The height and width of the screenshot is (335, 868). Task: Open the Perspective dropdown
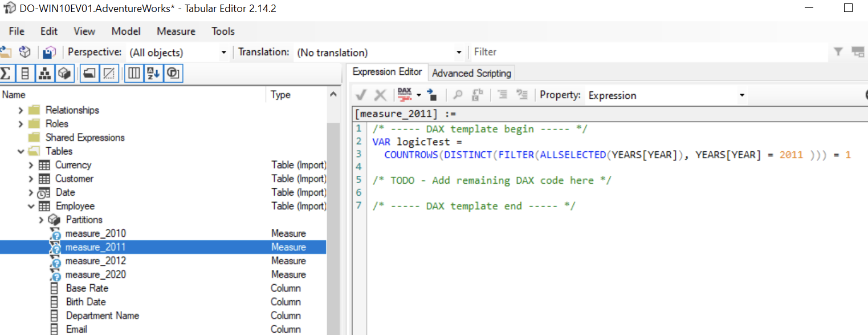(225, 52)
